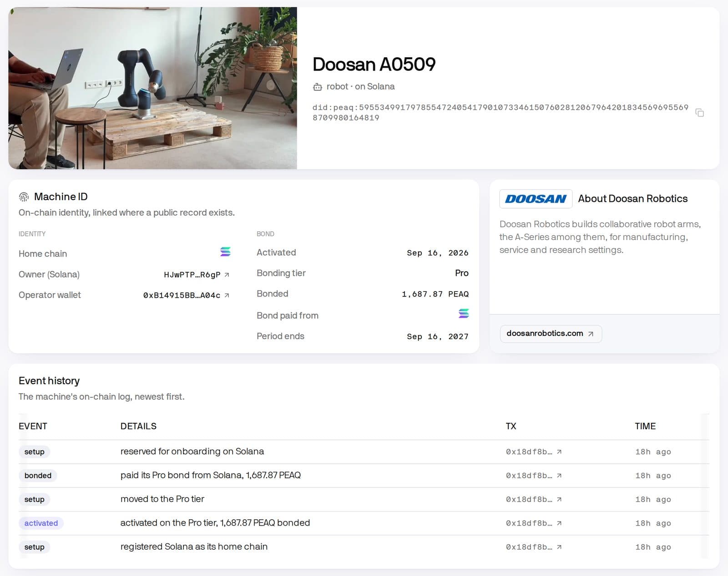Click the '1,687.87 PEAQ' bonded amount

[435, 294]
